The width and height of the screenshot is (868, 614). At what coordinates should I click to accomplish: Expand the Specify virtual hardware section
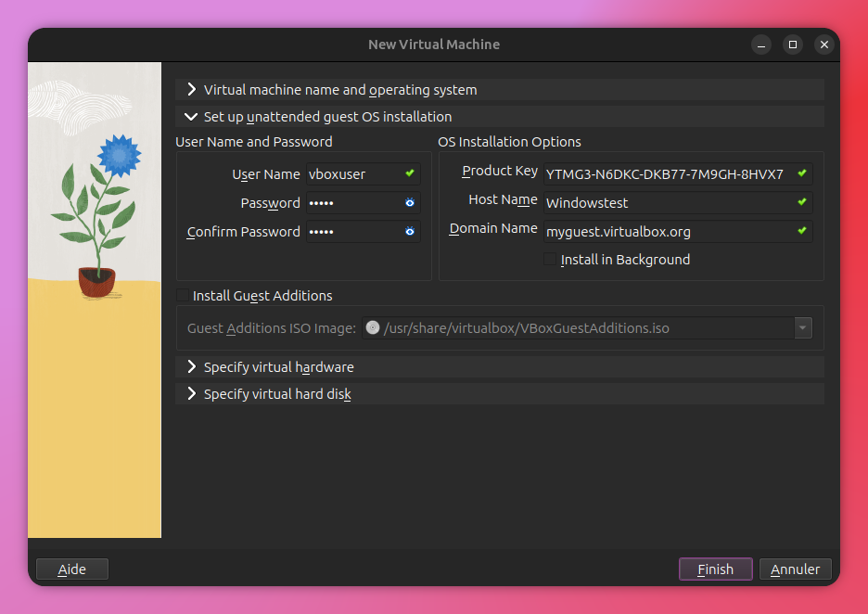192,367
